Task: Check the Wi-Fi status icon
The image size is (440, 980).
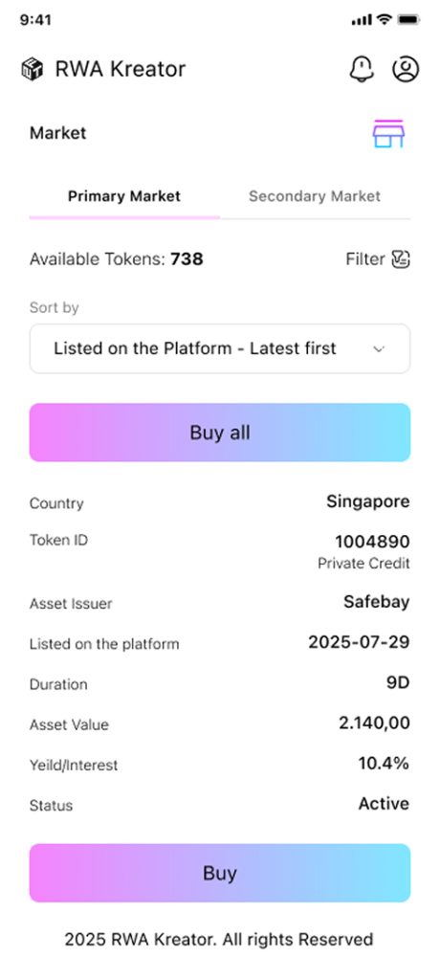Action: point(384,20)
